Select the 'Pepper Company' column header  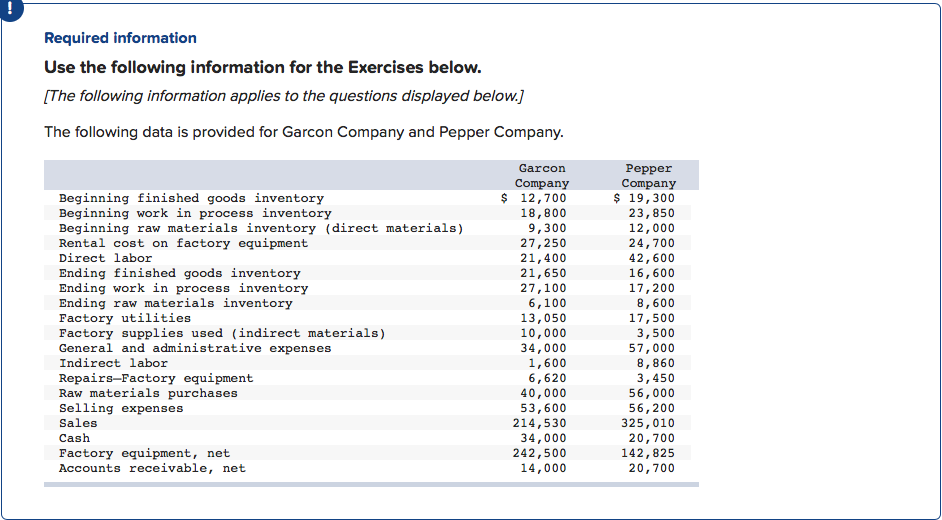tap(649, 175)
